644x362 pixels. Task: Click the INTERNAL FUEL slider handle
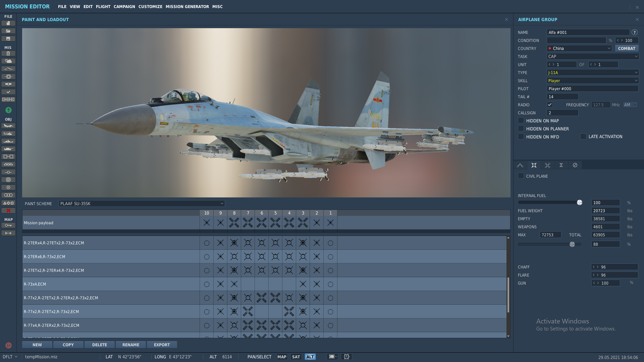[x=579, y=202]
